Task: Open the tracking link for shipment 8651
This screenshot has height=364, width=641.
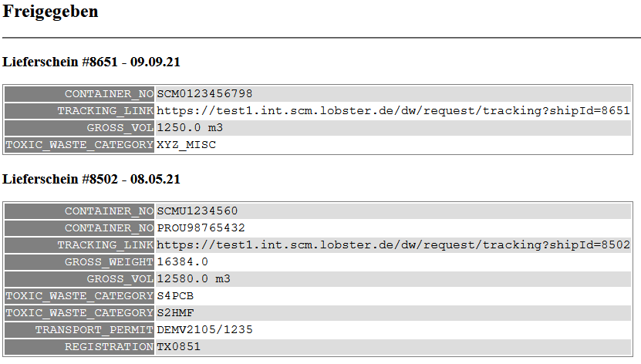Action: (x=393, y=111)
